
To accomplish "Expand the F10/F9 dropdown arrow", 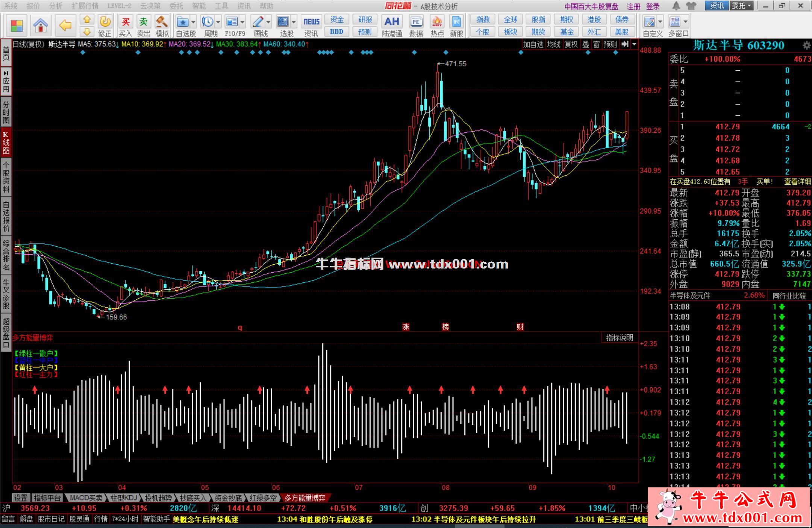I will click(242, 22).
